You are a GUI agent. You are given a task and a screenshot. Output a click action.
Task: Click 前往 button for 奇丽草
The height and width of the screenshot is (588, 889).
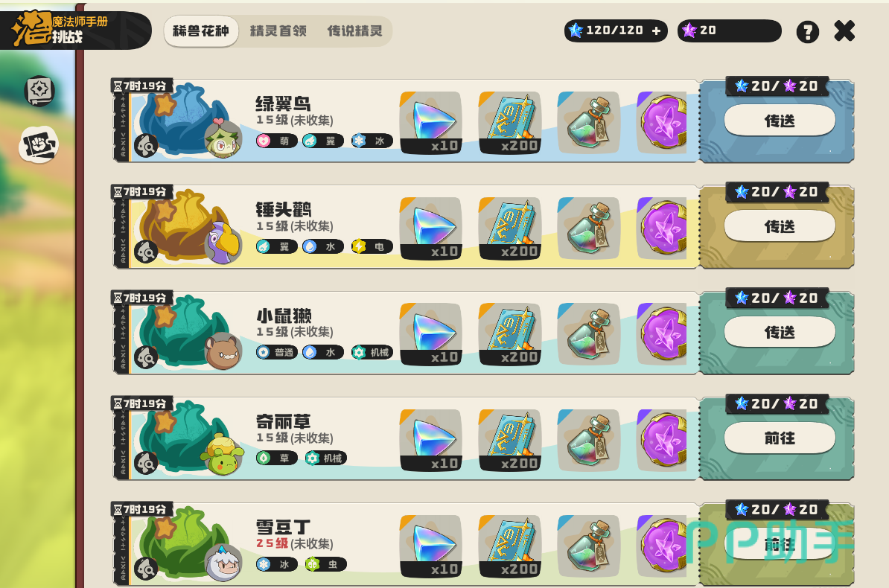coord(780,438)
